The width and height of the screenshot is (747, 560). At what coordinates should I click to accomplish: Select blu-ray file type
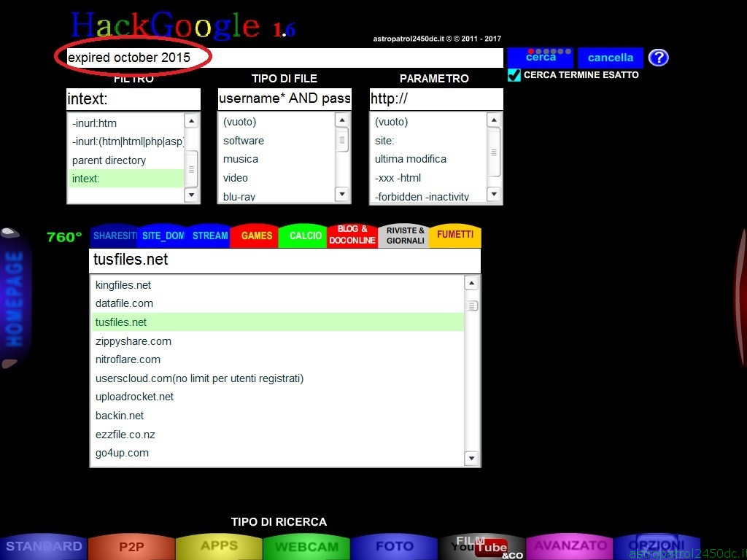coord(277,195)
